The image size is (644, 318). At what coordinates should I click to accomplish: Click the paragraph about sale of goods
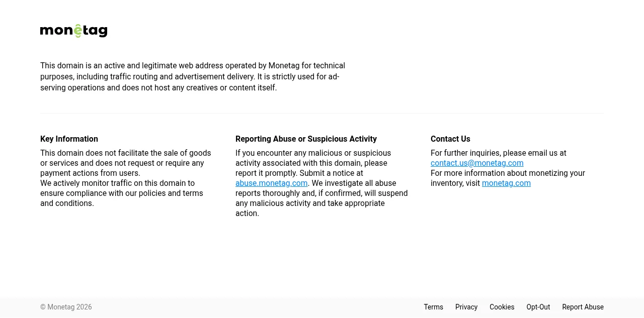click(x=126, y=163)
